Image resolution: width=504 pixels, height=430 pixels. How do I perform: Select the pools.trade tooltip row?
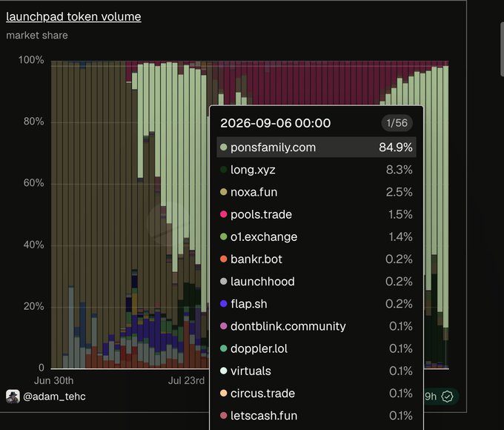tap(316, 214)
